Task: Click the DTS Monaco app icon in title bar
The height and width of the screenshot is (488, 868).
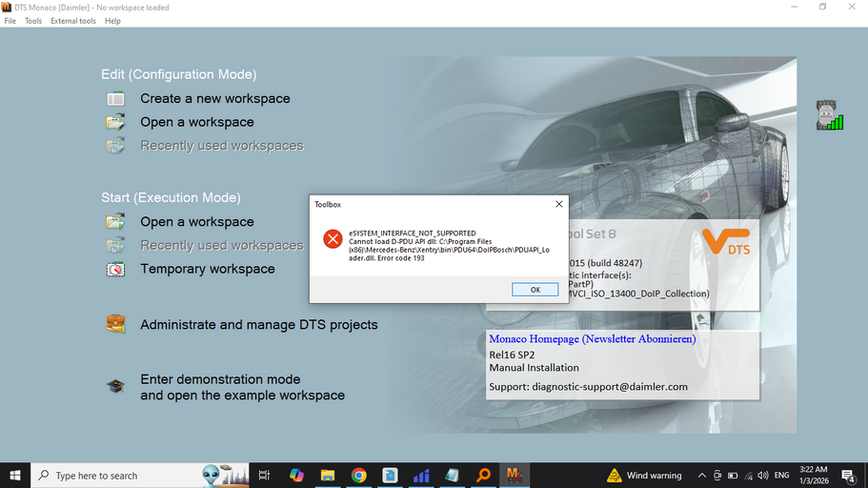Action: pos(6,8)
